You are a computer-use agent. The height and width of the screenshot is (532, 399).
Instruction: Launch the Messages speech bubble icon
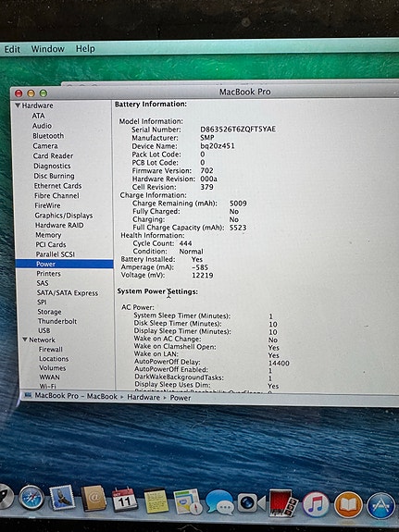coord(219,502)
